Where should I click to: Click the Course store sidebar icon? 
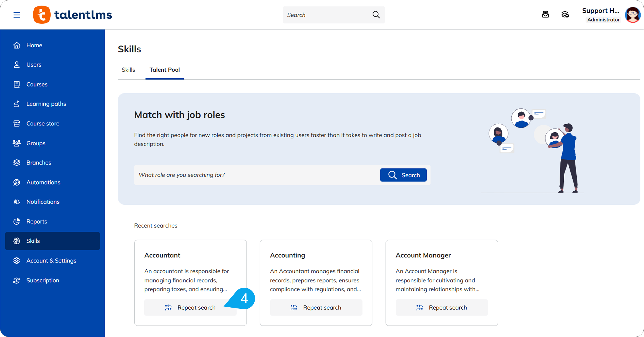click(17, 123)
